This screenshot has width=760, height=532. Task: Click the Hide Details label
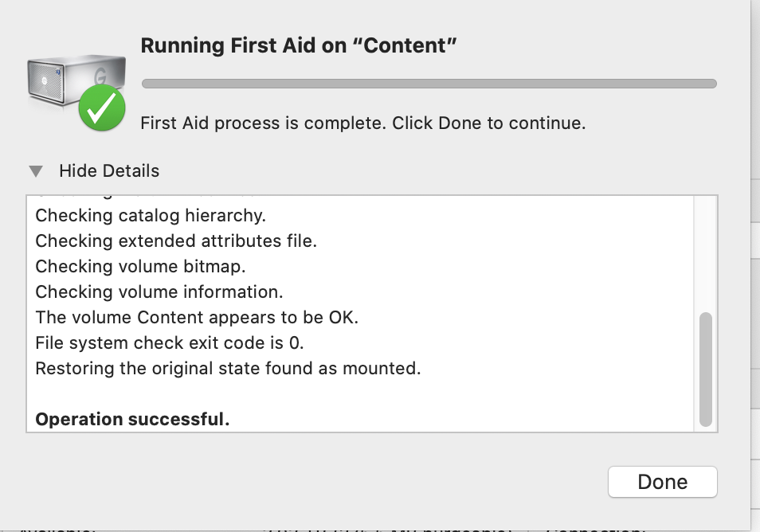click(109, 171)
